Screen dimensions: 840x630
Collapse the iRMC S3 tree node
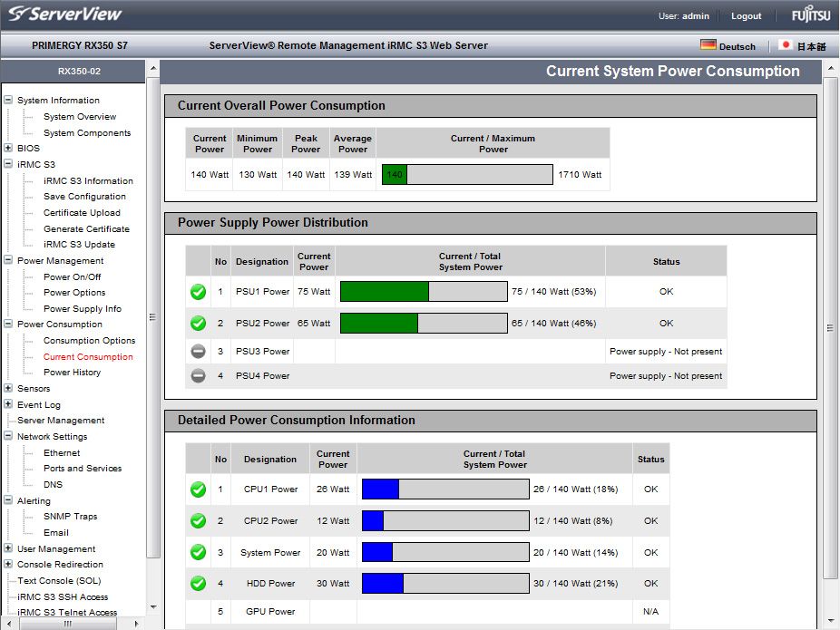[x=8, y=164]
